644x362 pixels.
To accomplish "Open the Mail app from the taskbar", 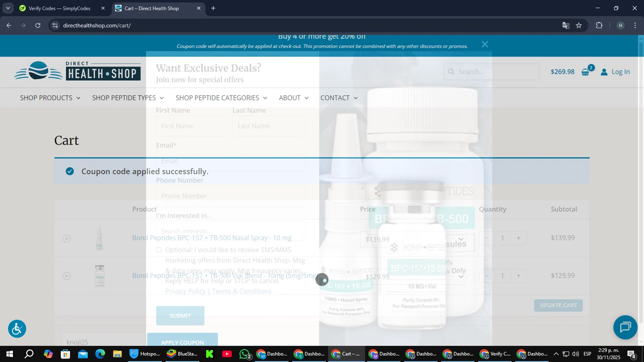I will (83, 354).
